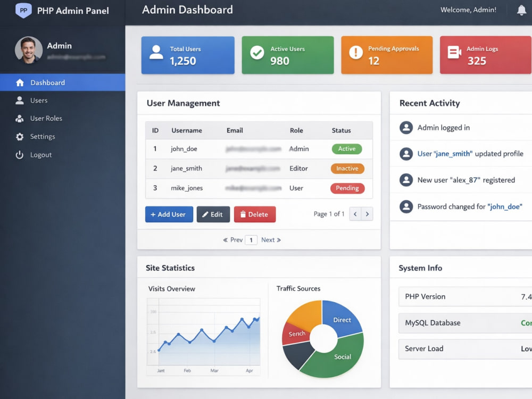Click the Server Load row

(x=465, y=349)
